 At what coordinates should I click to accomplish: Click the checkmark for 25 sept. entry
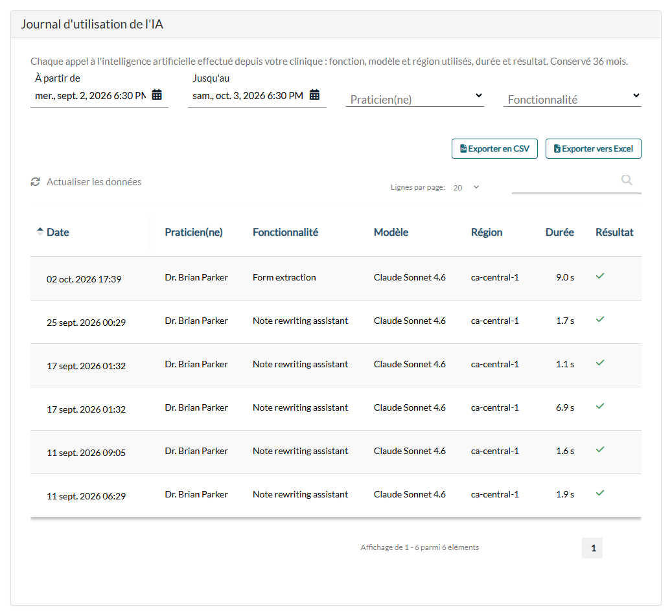(x=600, y=319)
